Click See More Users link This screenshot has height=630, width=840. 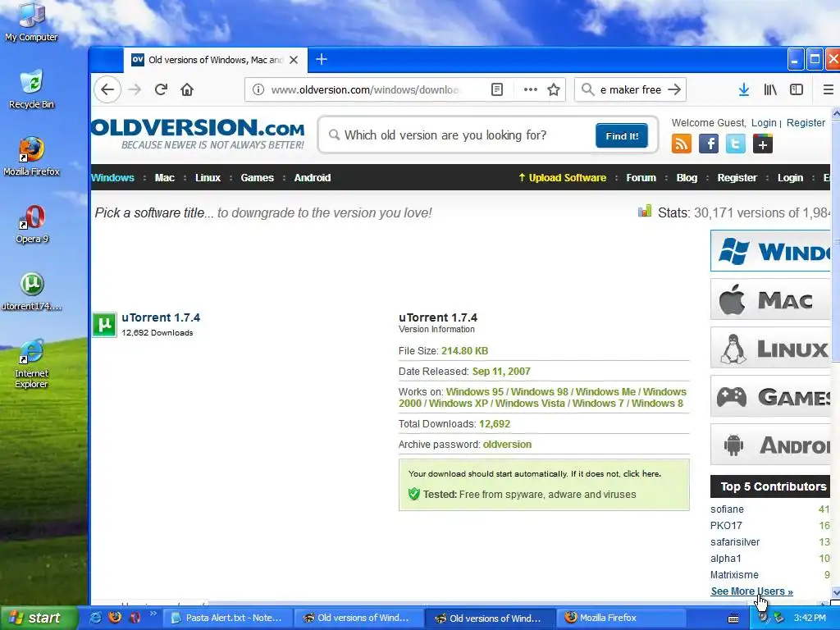point(751,591)
